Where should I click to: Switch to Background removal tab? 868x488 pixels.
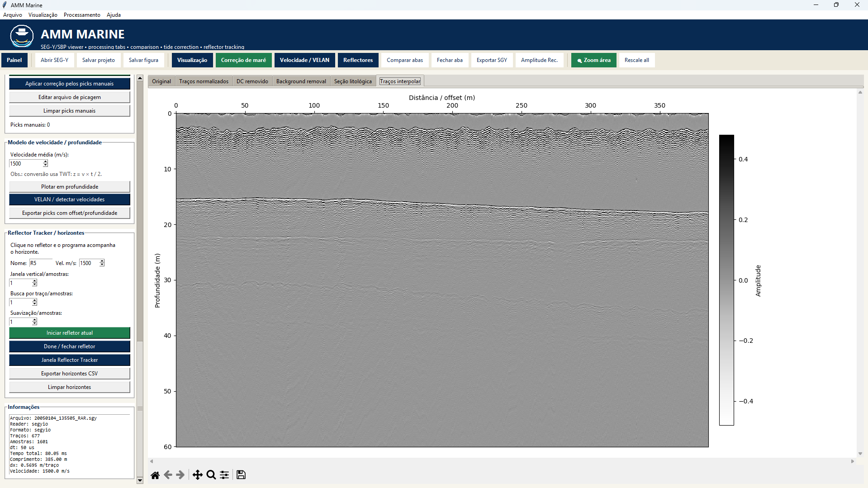(x=301, y=81)
